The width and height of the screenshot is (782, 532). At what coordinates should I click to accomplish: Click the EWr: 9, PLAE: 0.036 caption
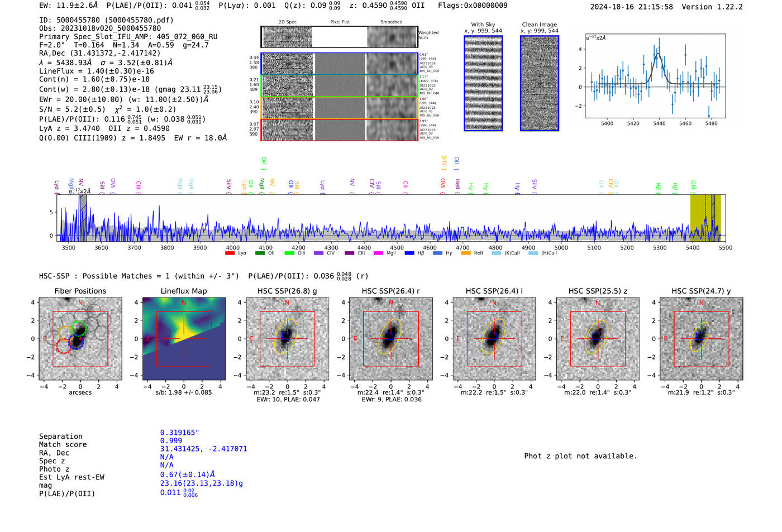(392, 400)
